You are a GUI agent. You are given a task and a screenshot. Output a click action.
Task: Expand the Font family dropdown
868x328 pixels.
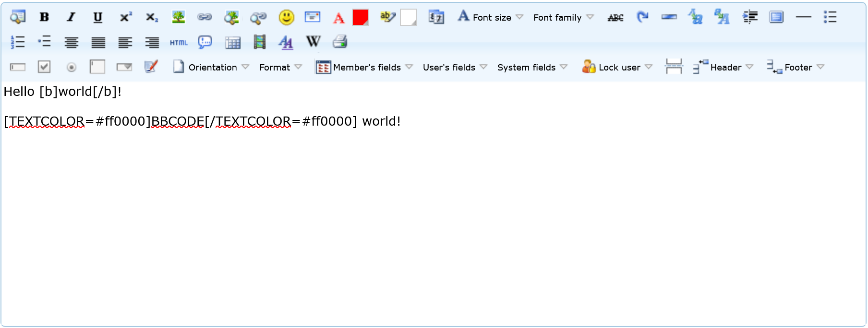(x=563, y=17)
